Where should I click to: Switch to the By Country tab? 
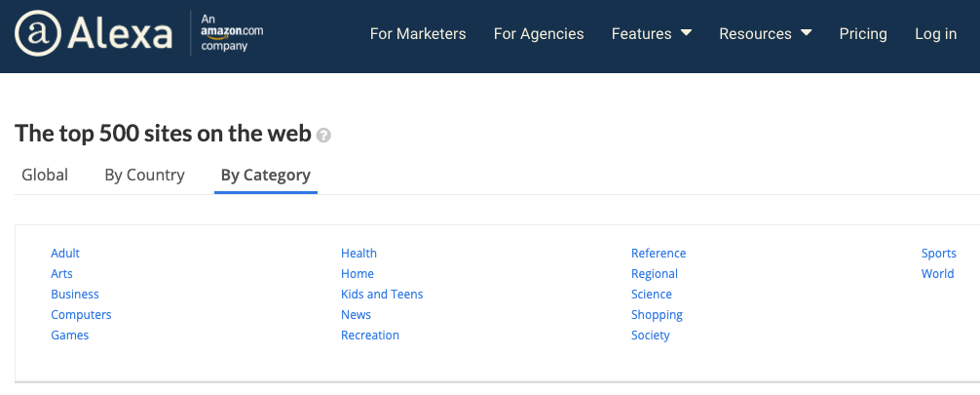click(x=144, y=176)
